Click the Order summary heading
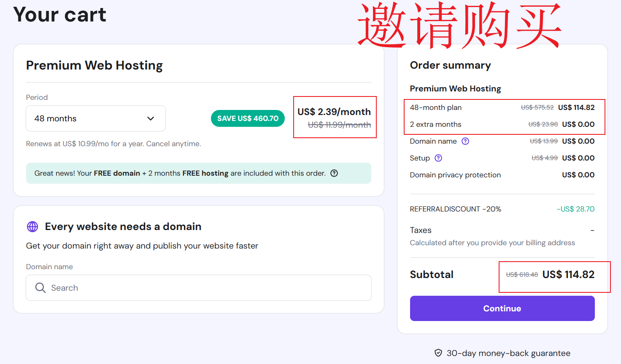This screenshot has width=621, height=364. tap(450, 65)
